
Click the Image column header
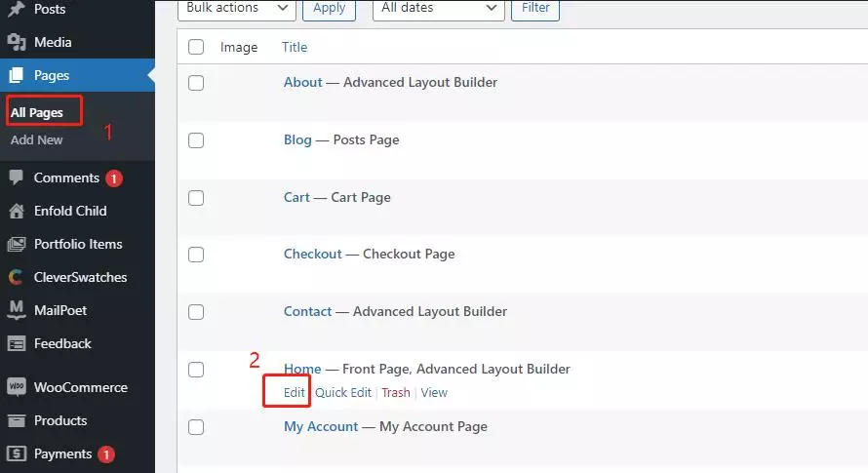click(x=239, y=48)
